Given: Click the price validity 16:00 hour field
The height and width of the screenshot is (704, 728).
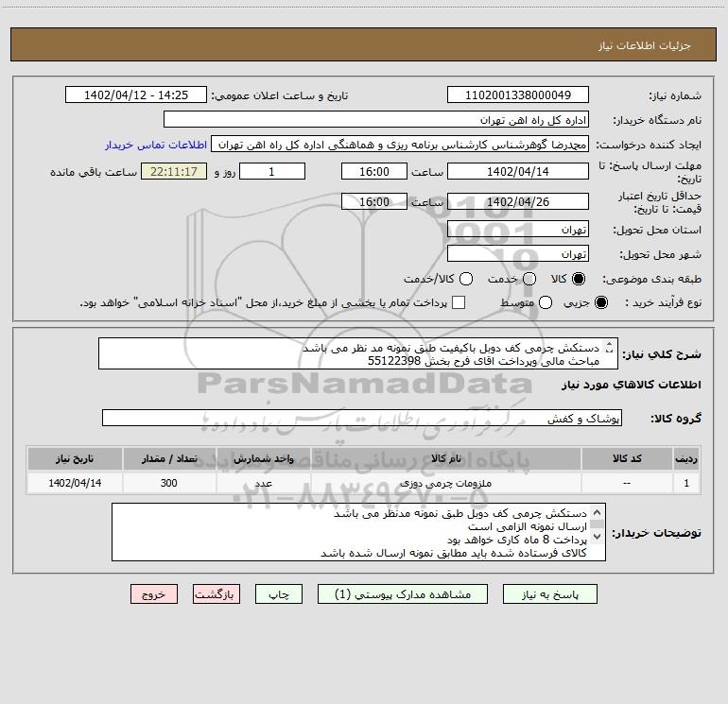Looking at the screenshot, I should tap(374, 201).
